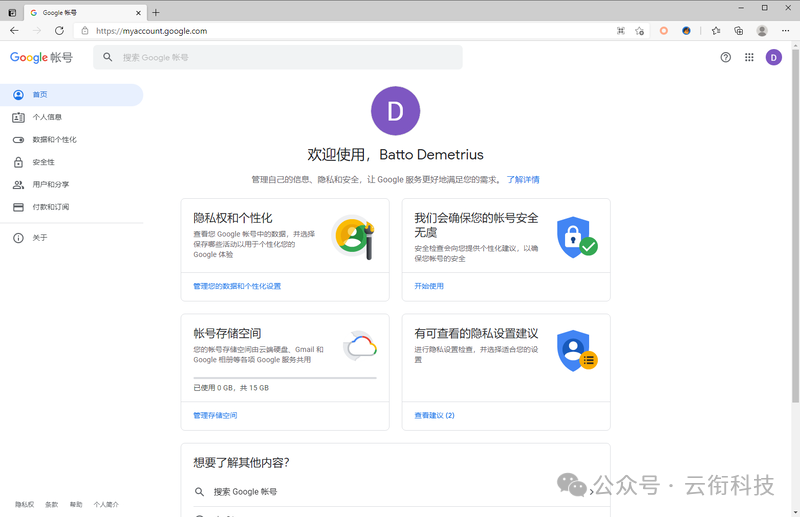Open 付款和订阅 in the sidebar
The image size is (800, 517).
coord(71,207)
